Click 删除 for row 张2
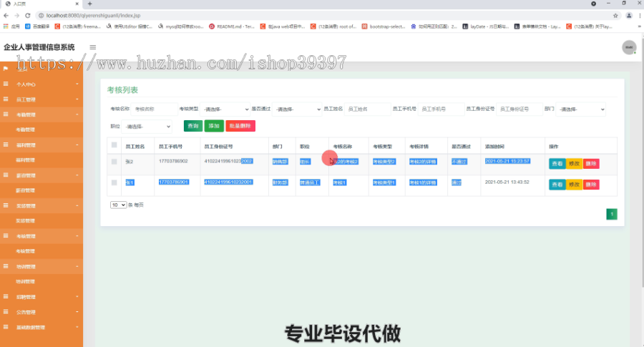644x347 pixels. (591, 163)
